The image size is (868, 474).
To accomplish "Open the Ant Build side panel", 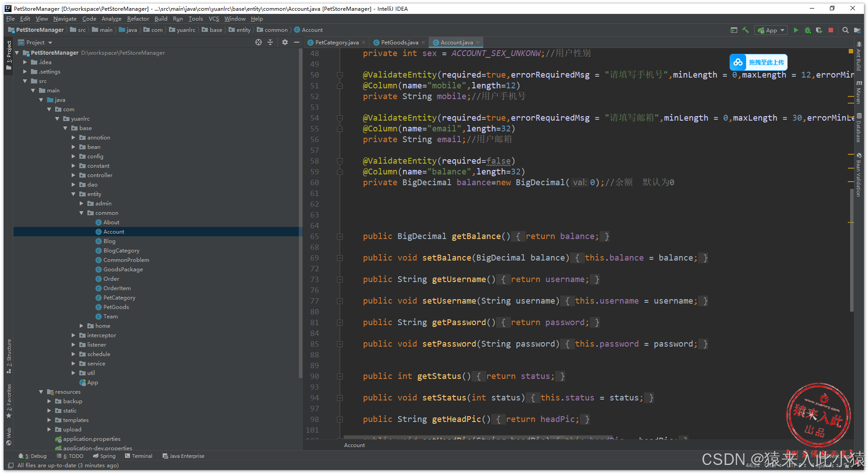I will tap(859, 56).
